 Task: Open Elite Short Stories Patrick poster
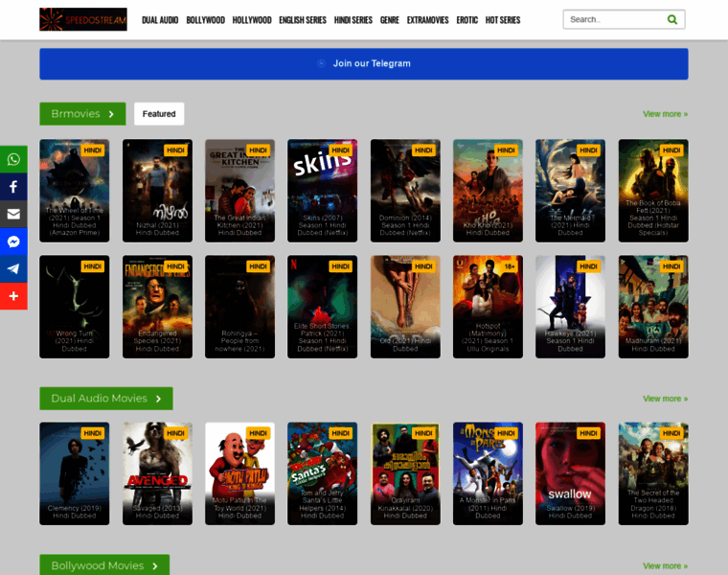click(322, 307)
